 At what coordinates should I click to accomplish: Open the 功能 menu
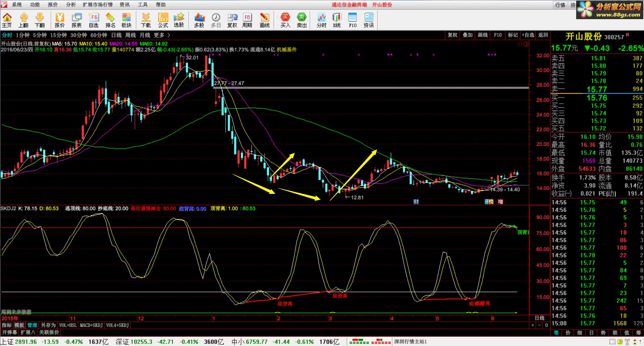click(x=35, y=4)
